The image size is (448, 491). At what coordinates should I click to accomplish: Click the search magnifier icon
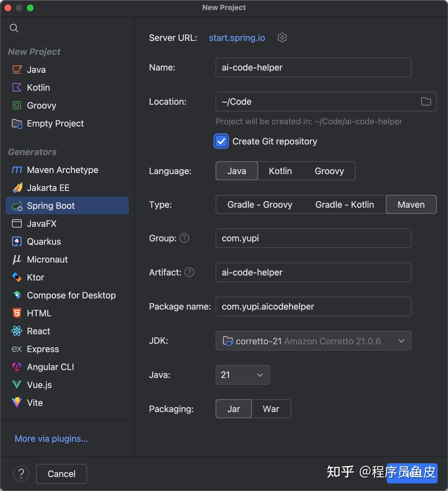tap(14, 28)
